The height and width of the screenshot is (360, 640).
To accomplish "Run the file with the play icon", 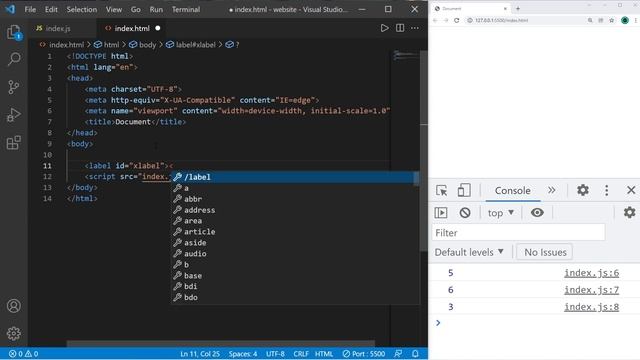I will [x=384, y=28].
